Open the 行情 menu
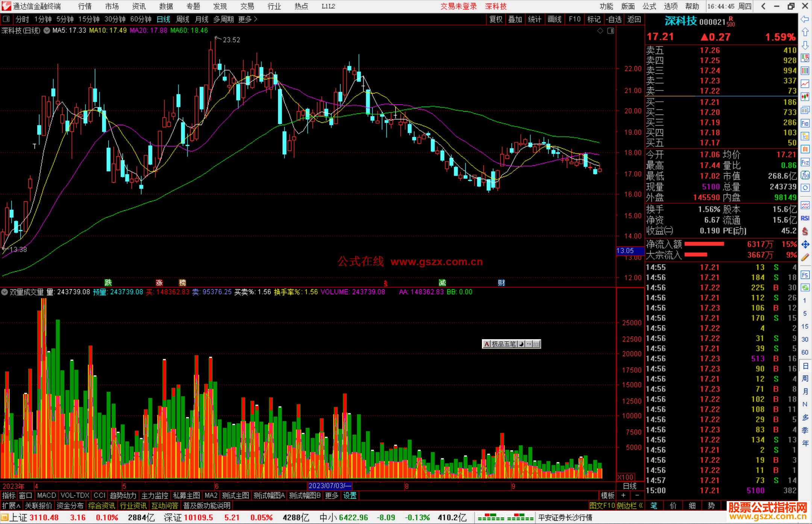 pos(85,6)
